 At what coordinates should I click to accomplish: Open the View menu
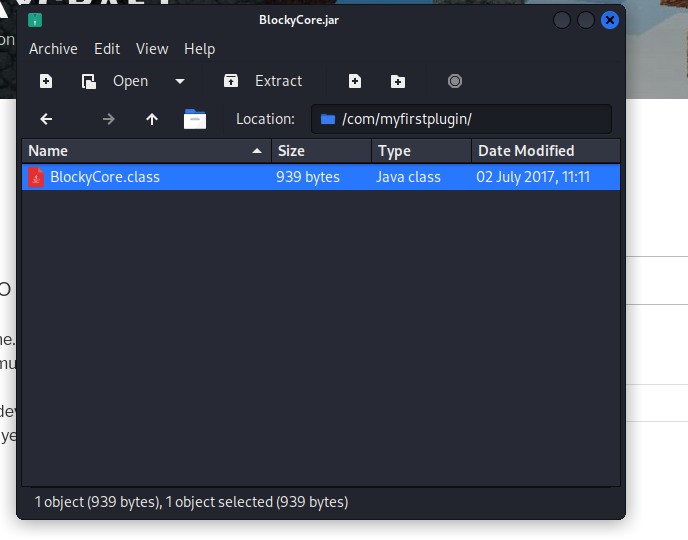(x=152, y=48)
